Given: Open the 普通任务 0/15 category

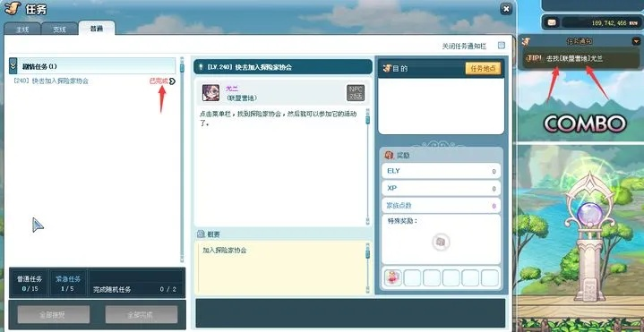Looking at the screenshot, I should click(x=30, y=283).
